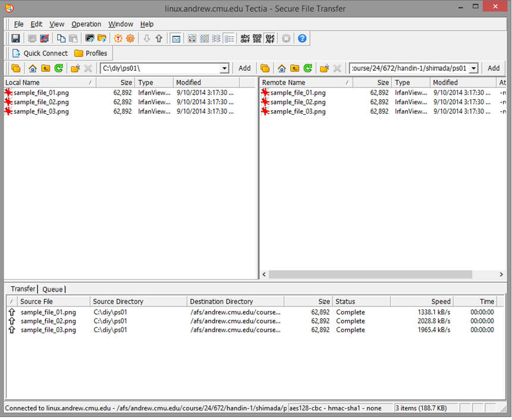512x420 pixels.
Task: Switch to the Queue tab
Action: click(x=52, y=289)
